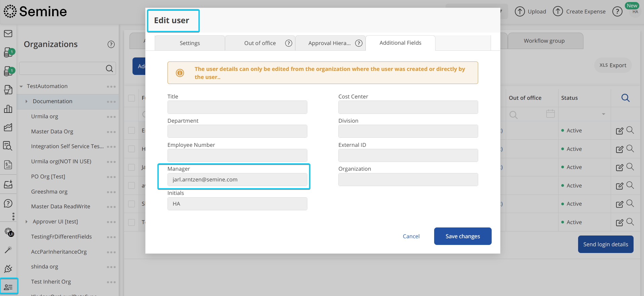
Task: Click the Upload icon in top bar
Action: coord(520,11)
